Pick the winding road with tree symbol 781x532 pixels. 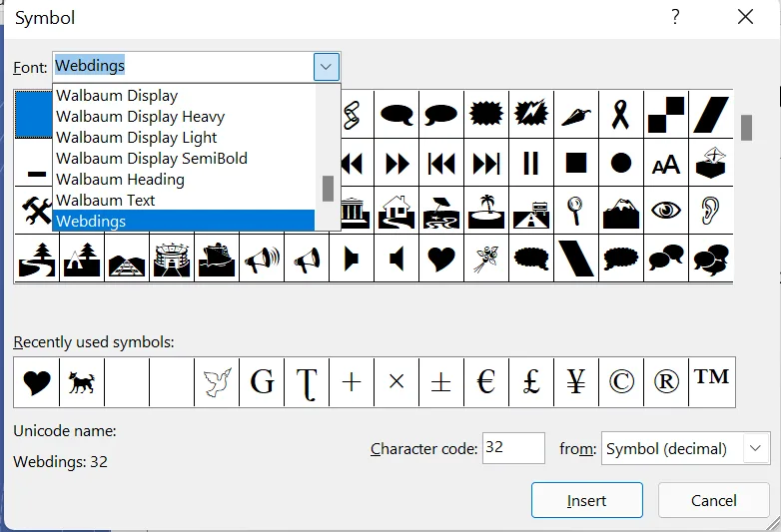pos(37,259)
